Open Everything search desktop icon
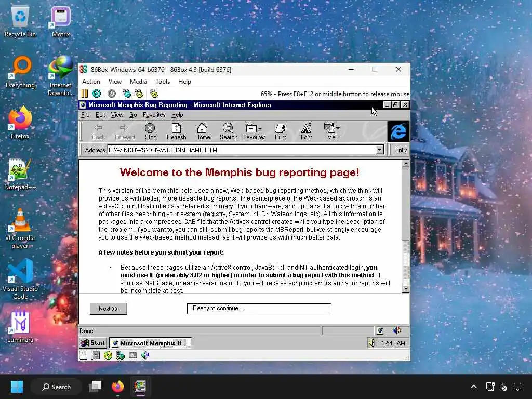The width and height of the screenshot is (532, 399). (x=20, y=72)
